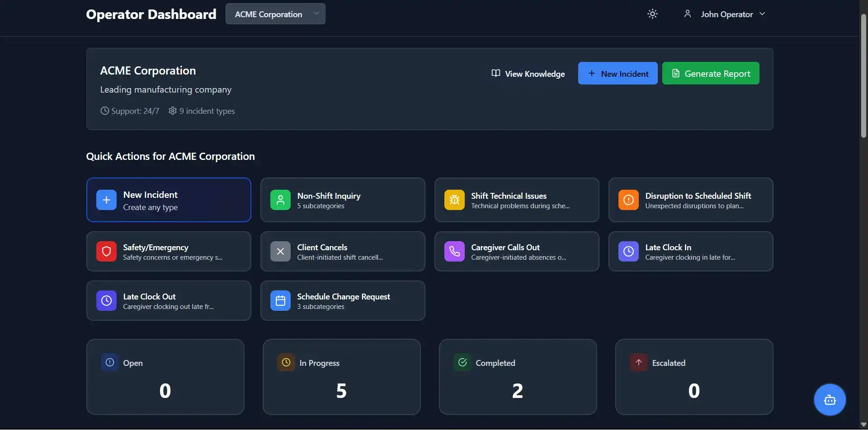Click the blue plus New Incident tile icon
The image size is (868, 430).
tap(106, 200)
